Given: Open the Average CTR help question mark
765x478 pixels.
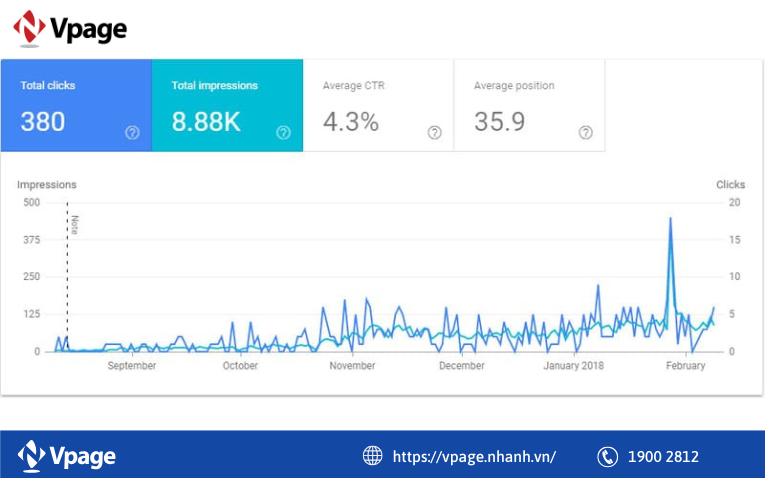Looking at the screenshot, I should click(434, 133).
